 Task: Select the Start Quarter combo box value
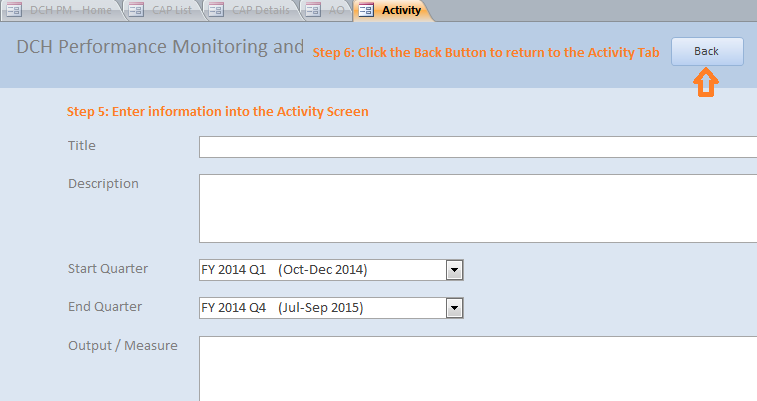tap(323, 270)
